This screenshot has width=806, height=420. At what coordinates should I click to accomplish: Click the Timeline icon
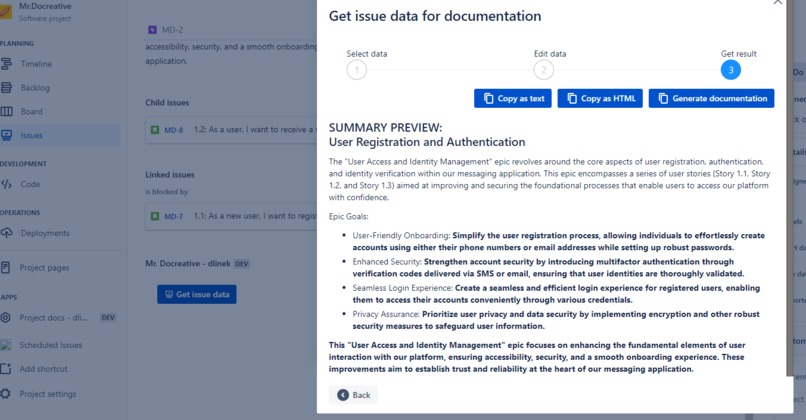[x=6, y=64]
